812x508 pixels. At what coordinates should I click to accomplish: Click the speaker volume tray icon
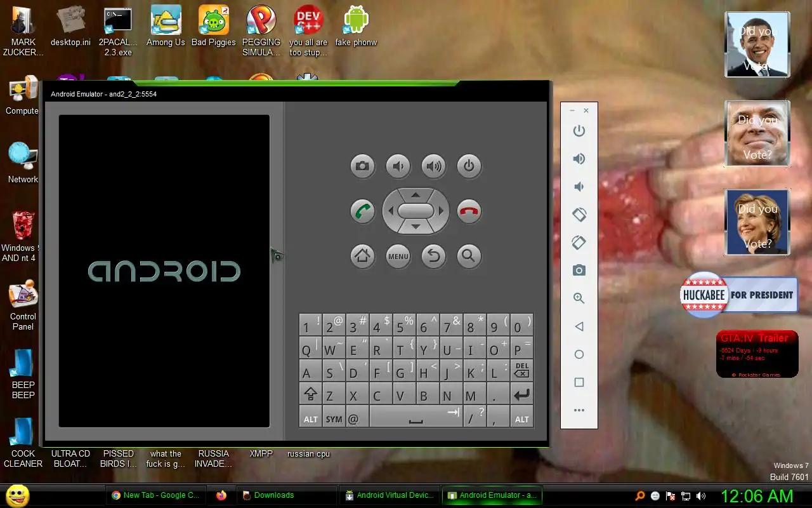pos(701,496)
